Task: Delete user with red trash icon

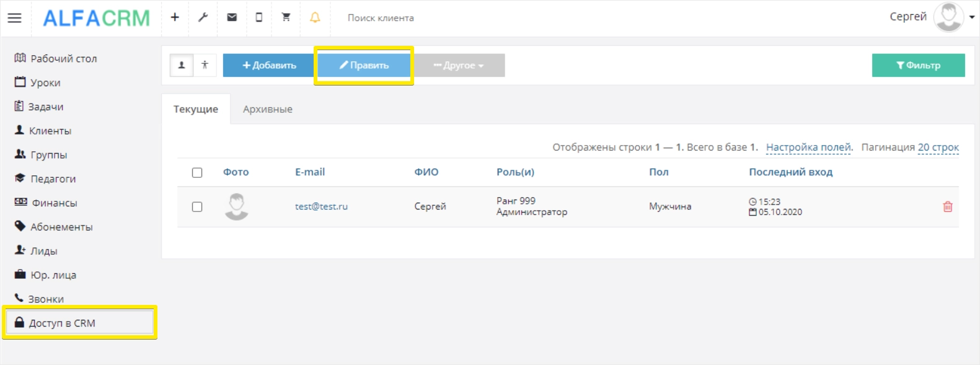Action: 948,206
